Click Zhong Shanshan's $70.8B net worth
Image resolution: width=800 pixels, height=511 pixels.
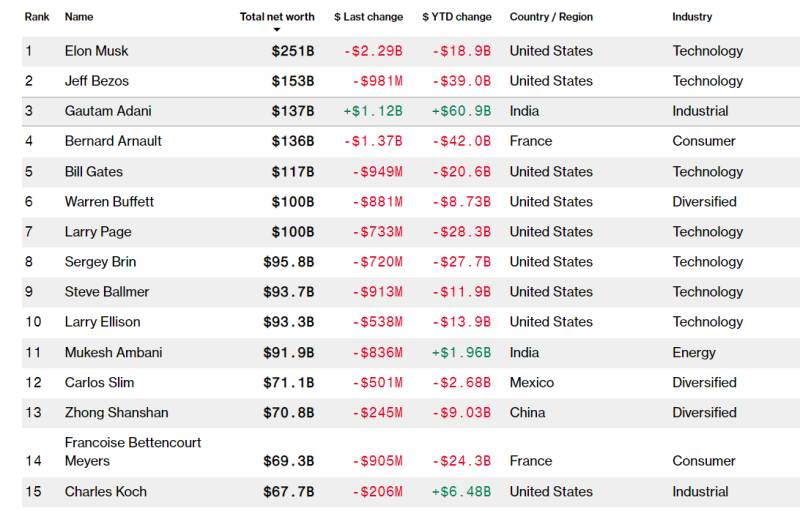(289, 413)
